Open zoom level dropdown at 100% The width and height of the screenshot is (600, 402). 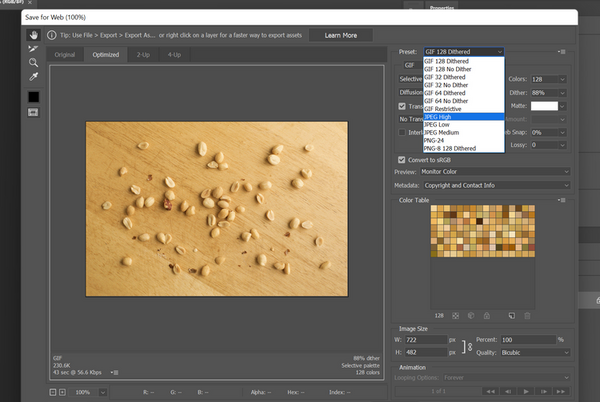103,392
